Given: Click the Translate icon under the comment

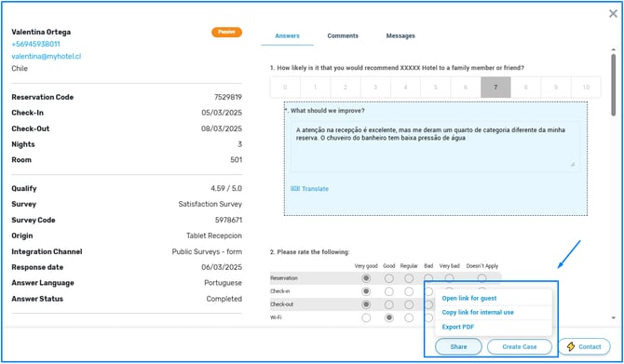Looking at the screenshot, I should [x=295, y=189].
